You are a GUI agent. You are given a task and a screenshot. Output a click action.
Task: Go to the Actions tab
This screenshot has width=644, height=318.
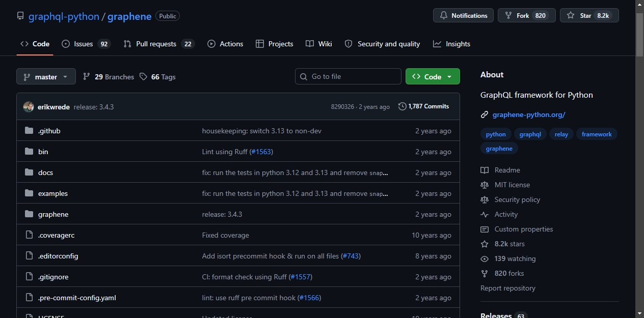(x=225, y=44)
